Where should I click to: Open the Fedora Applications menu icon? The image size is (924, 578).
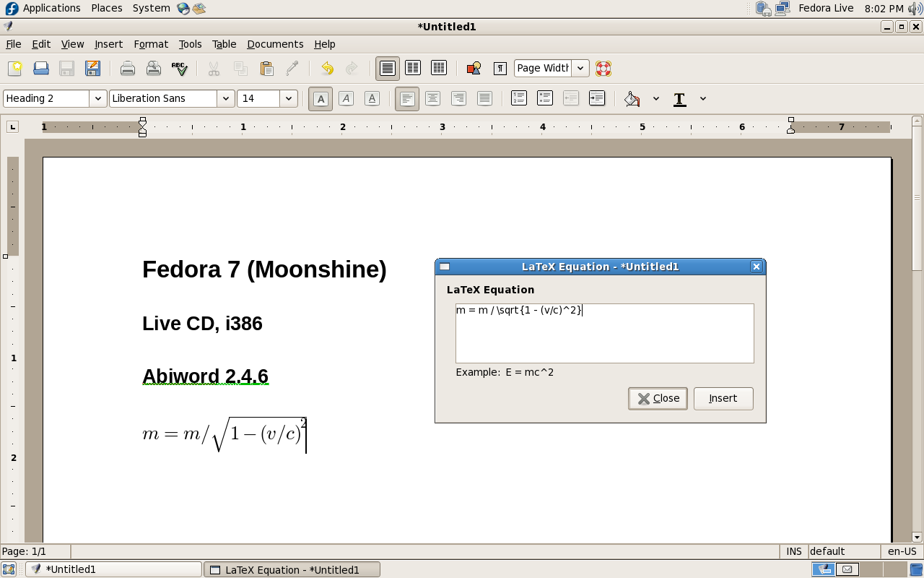(12, 9)
